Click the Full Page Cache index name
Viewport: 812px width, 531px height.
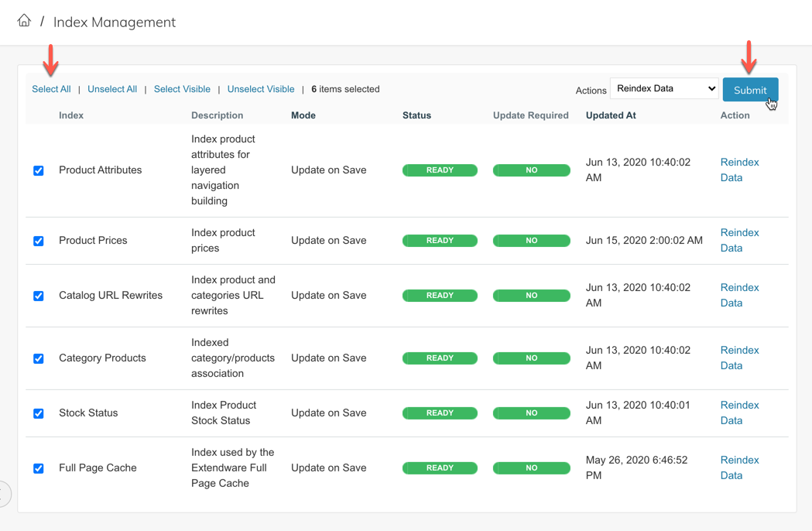(x=98, y=468)
